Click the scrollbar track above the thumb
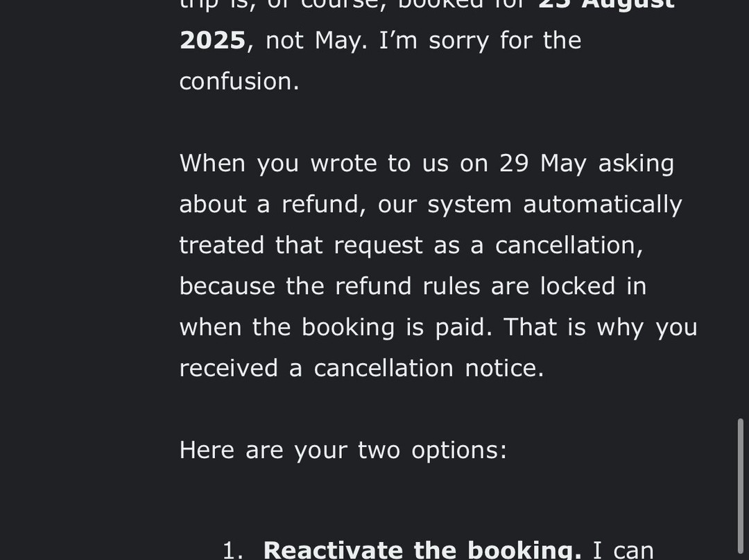 (741, 209)
